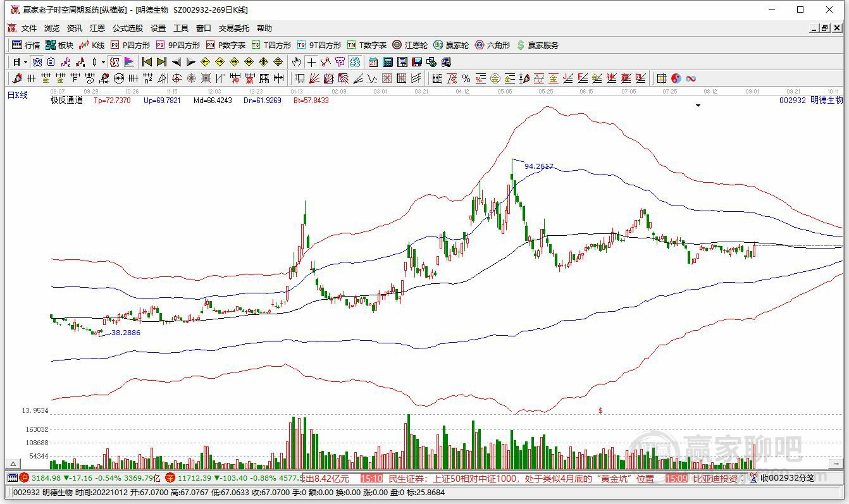Click the red dollar marker above volume
The width and height of the screenshot is (849, 504).
[x=600, y=410]
